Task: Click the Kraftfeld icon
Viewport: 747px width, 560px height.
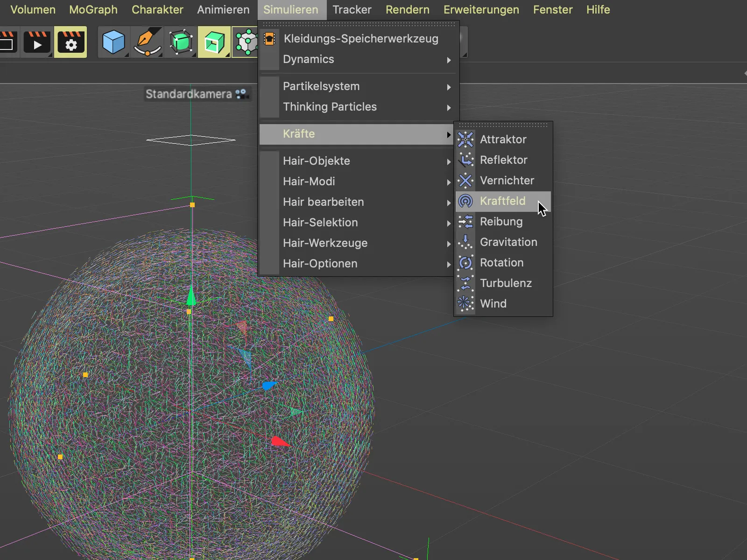Action: click(465, 201)
